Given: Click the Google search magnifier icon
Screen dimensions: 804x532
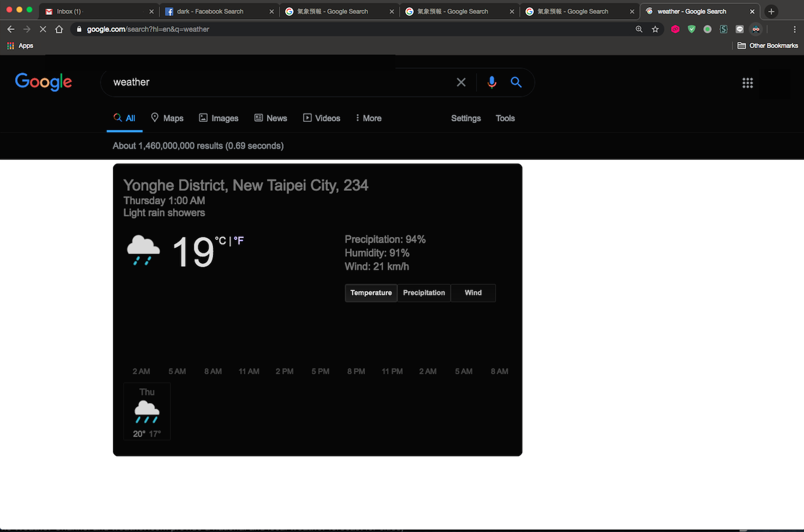Looking at the screenshot, I should click(x=516, y=82).
